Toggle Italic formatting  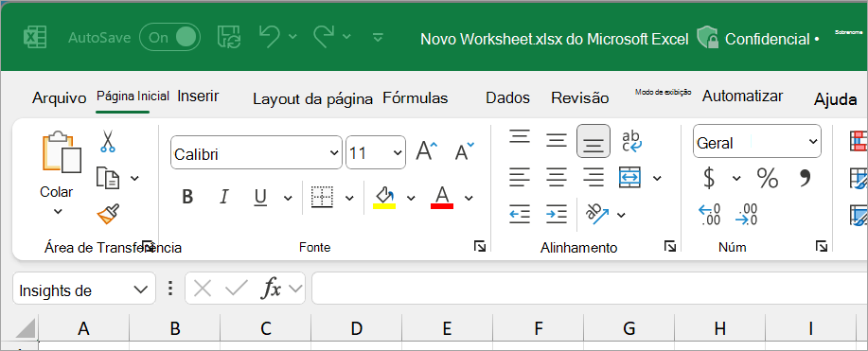click(224, 197)
